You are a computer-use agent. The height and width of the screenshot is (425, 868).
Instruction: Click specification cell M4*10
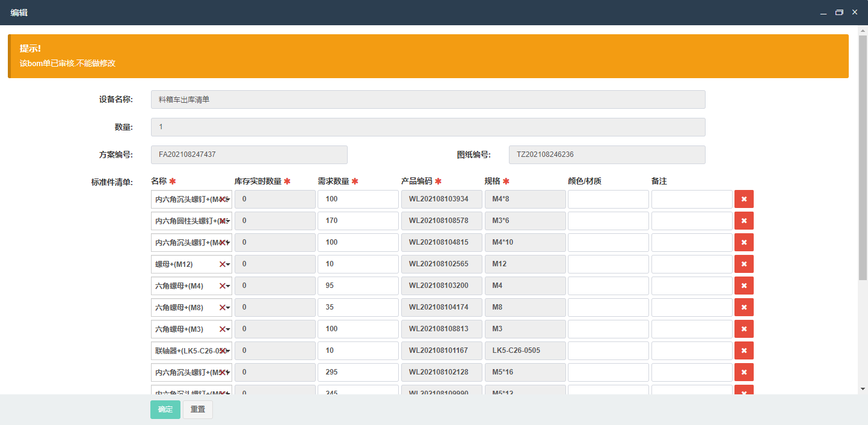(x=525, y=242)
